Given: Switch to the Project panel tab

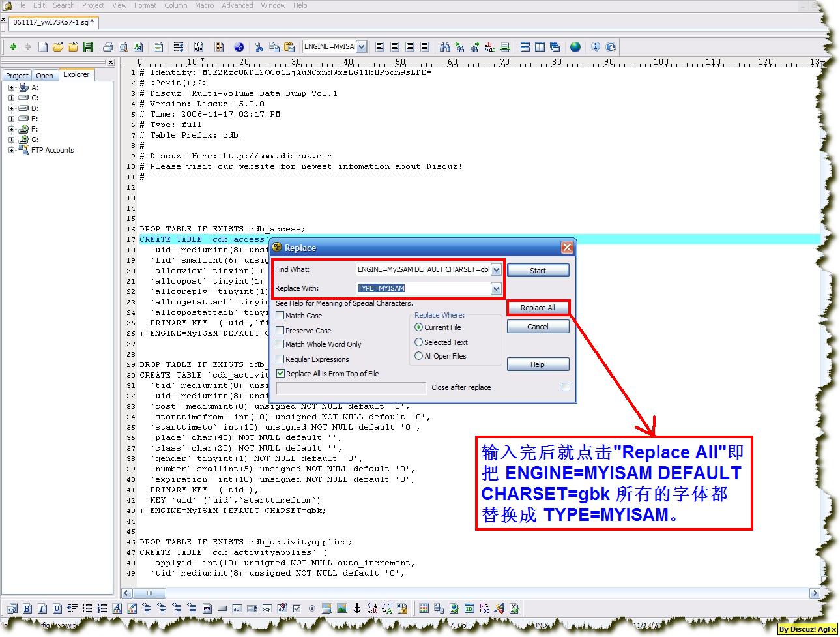Looking at the screenshot, I should (17, 76).
